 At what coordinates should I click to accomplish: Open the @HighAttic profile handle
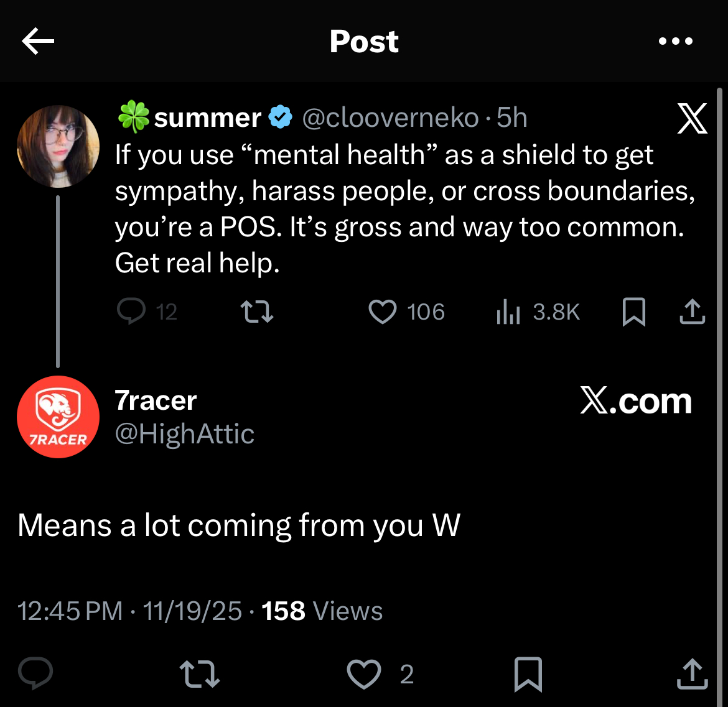click(185, 434)
